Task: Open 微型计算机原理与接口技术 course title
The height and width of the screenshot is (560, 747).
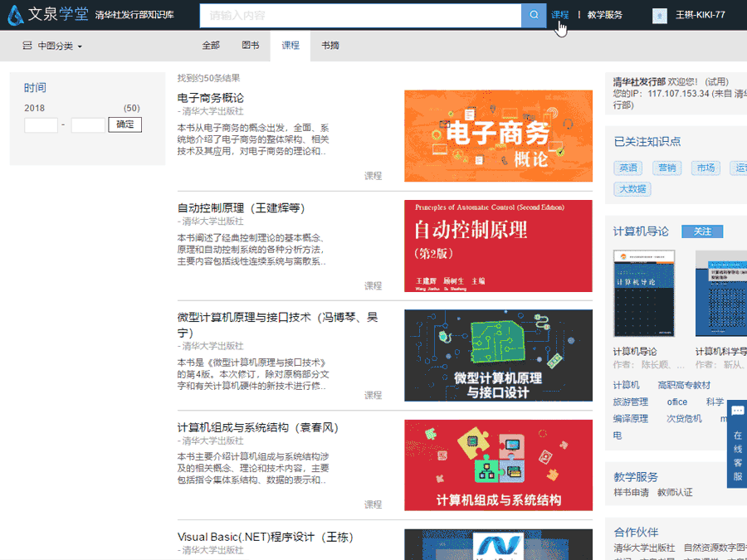Action: click(278, 324)
